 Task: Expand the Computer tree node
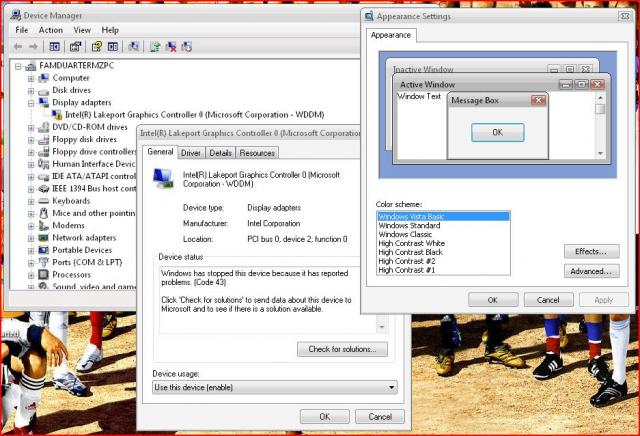[31, 78]
